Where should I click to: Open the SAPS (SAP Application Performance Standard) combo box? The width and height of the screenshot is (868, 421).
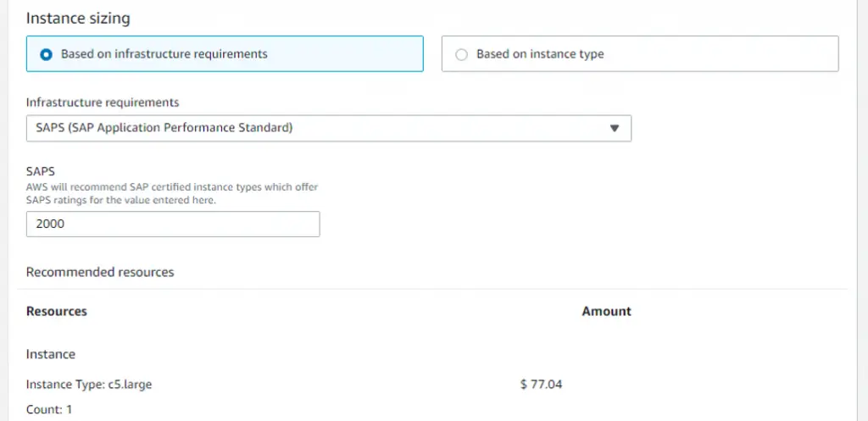pyautogui.click(x=329, y=129)
